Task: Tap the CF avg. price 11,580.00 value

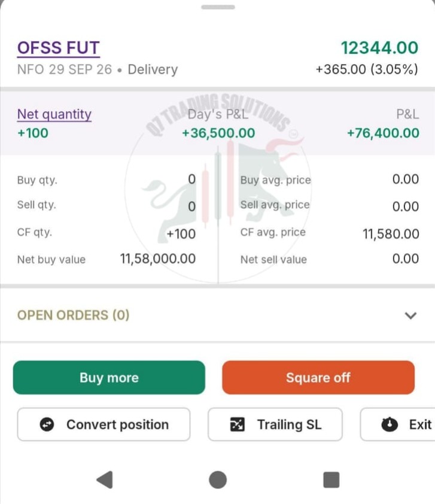Action: (391, 234)
